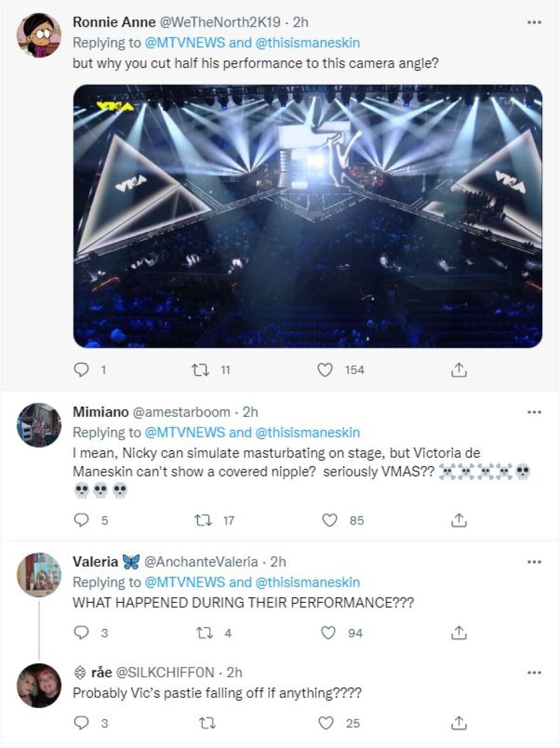This screenshot has height=748, width=560.
Task: Open more options menu on råe's tweet
Action: tap(533, 673)
